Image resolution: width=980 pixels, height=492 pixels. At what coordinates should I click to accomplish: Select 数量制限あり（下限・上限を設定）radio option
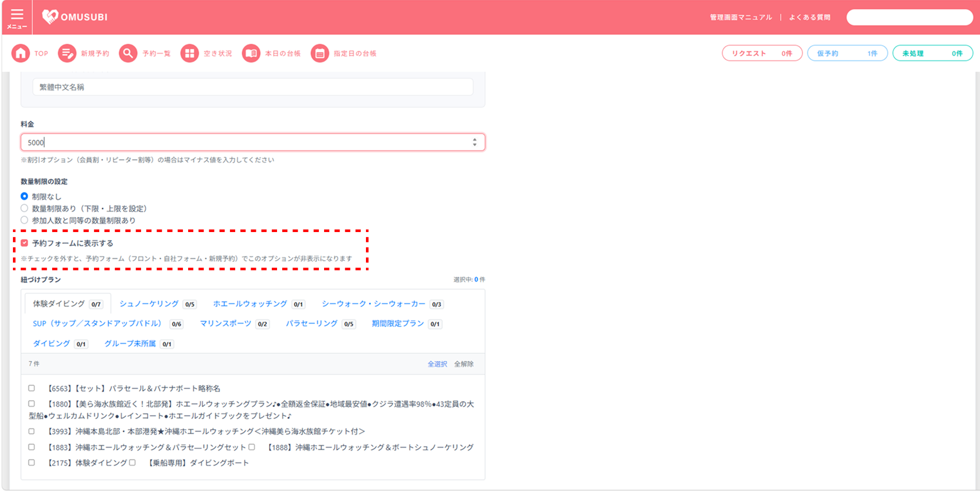tap(24, 208)
